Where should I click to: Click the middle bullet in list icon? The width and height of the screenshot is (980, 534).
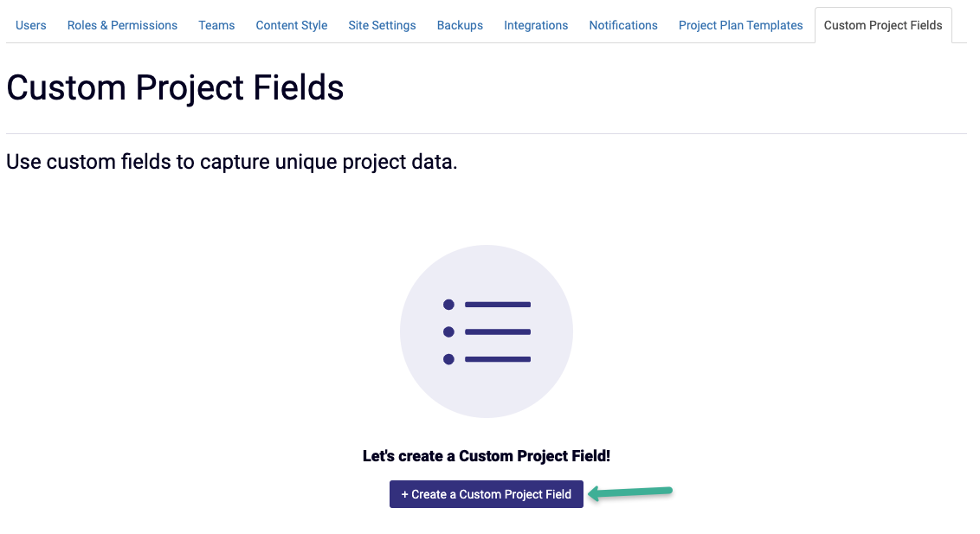(x=448, y=331)
